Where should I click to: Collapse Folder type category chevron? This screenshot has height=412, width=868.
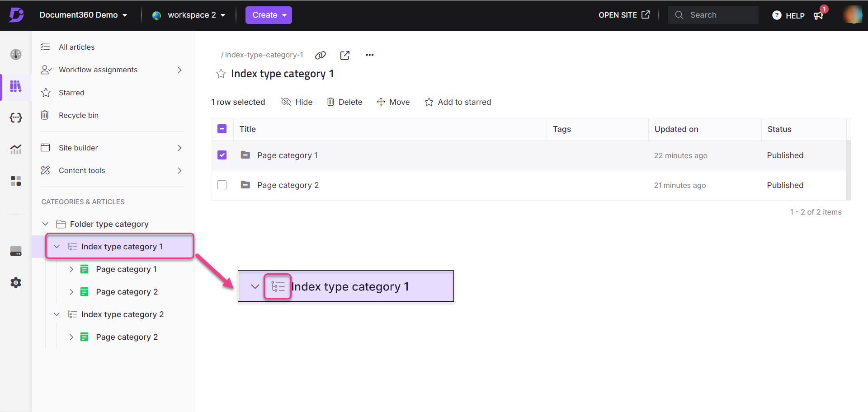pos(45,224)
